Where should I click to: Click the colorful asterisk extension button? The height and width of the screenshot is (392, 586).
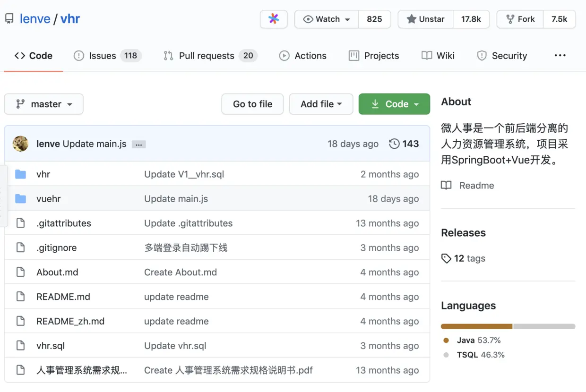pyautogui.click(x=274, y=19)
